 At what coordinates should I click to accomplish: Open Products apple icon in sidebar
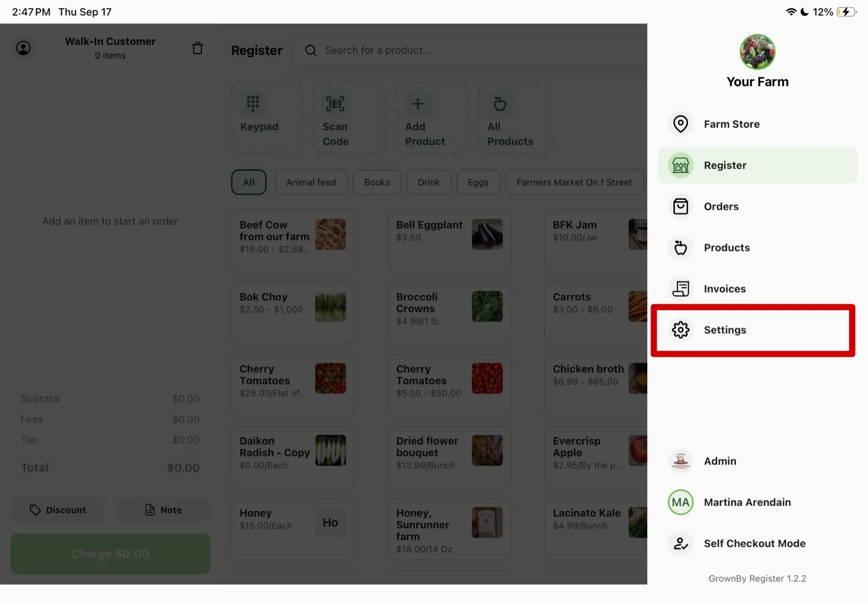tap(681, 248)
